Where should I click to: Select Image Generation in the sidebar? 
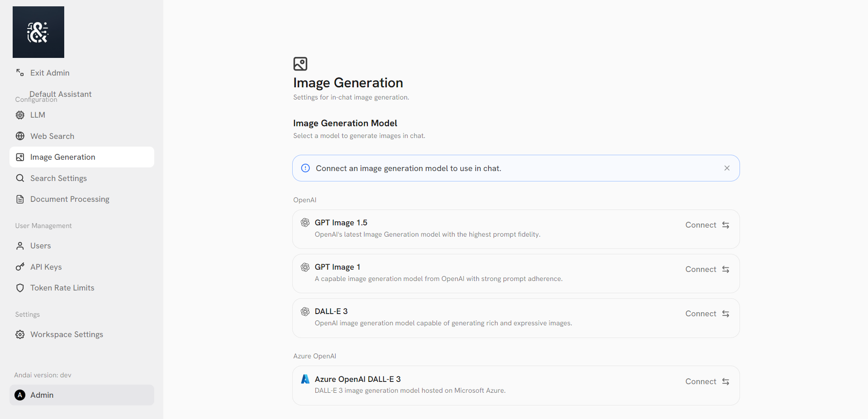(x=82, y=157)
